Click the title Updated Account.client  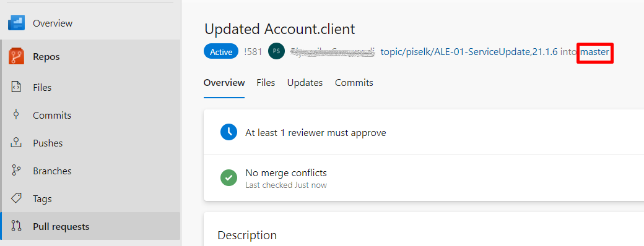[280, 29]
